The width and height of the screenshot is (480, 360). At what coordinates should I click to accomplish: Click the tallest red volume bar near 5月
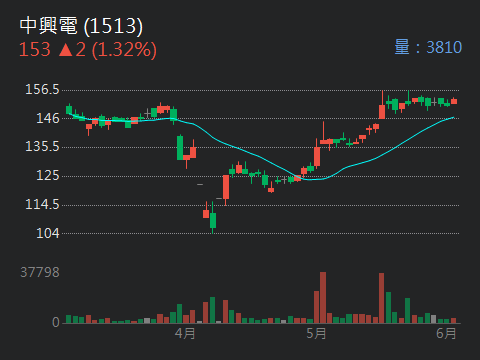pyautogui.click(x=323, y=298)
